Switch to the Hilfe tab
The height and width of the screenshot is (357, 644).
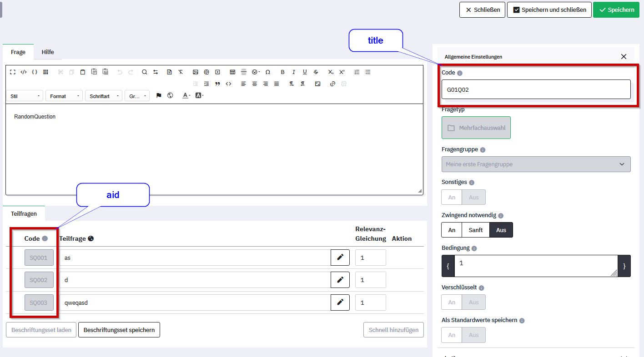48,52
